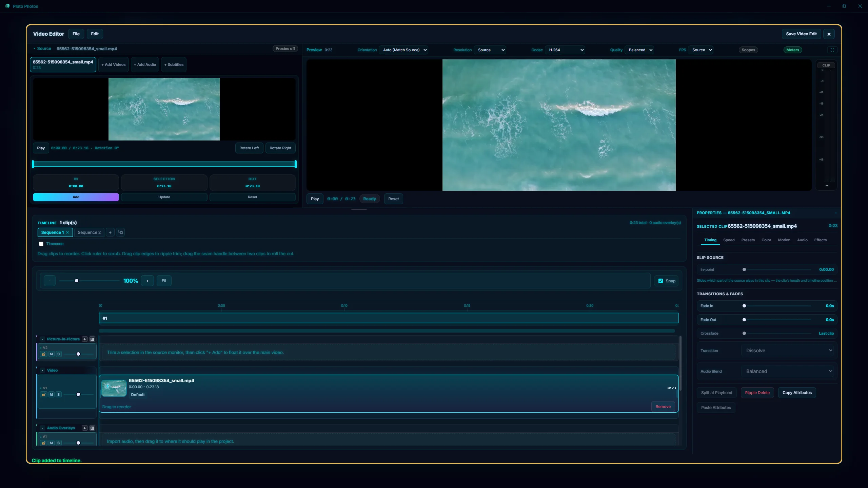
Task: Mute track V2 with M button
Action: click(51, 354)
